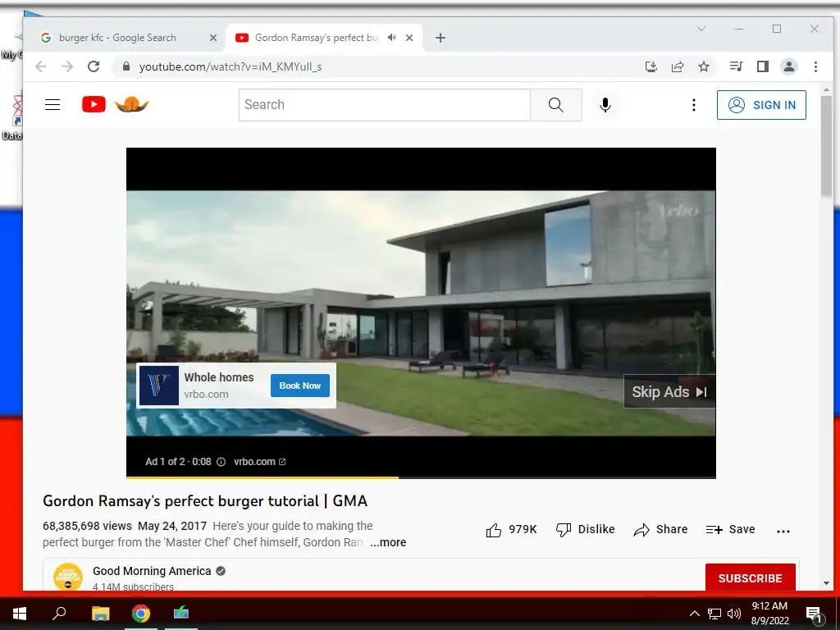Image resolution: width=840 pixels, height=630 pixels.
Task: Open volume control in system tray
Action: click(734, 614)
